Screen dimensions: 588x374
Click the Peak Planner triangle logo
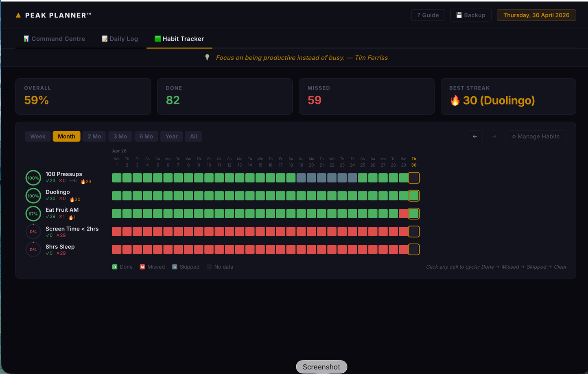pyautogui.click(x=18, y=15)
